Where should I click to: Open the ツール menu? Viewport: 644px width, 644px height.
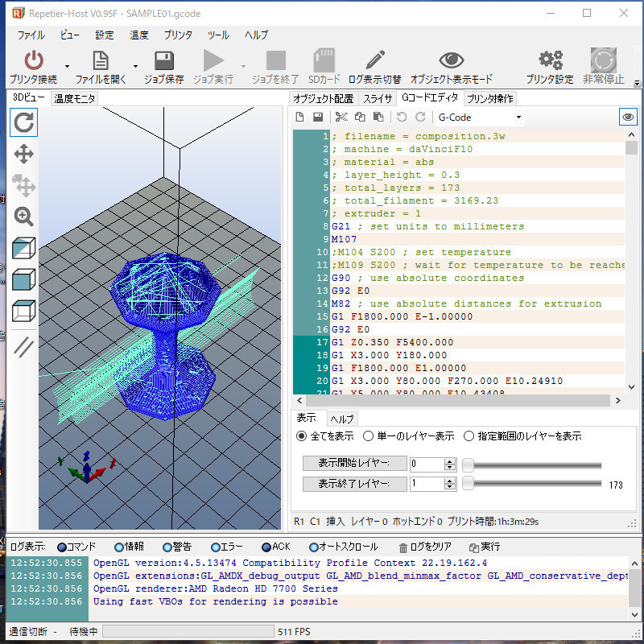218,35
